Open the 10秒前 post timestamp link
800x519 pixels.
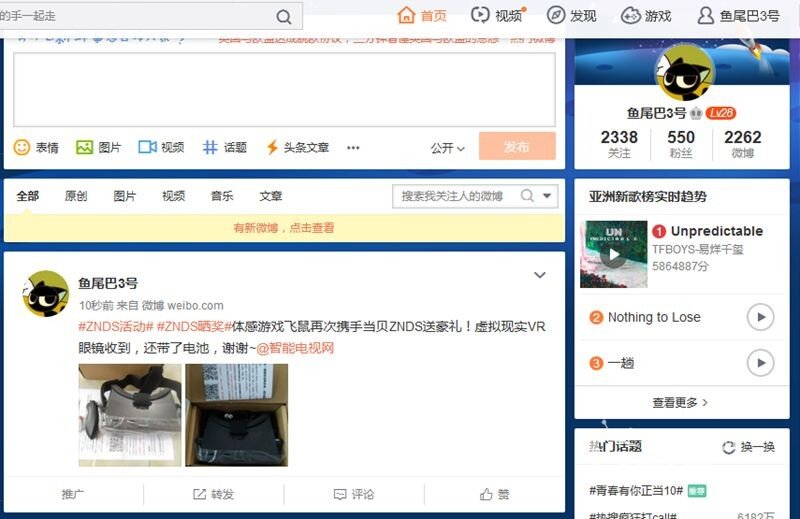[x=96, y=306]
